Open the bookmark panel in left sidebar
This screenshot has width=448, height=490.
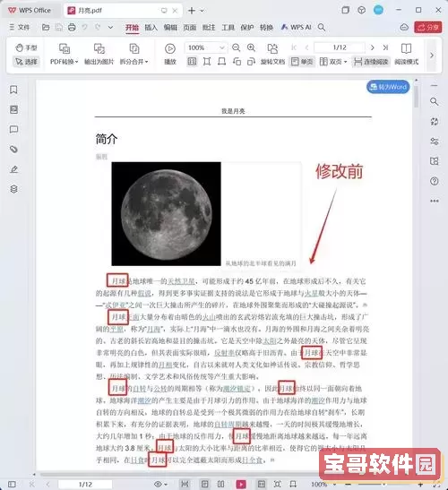(x=13, y=90)
